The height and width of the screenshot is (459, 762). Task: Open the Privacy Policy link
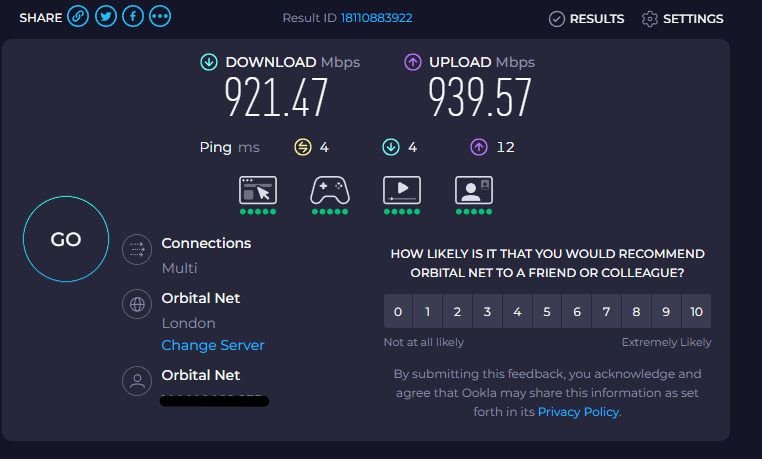tap(578, 412)
